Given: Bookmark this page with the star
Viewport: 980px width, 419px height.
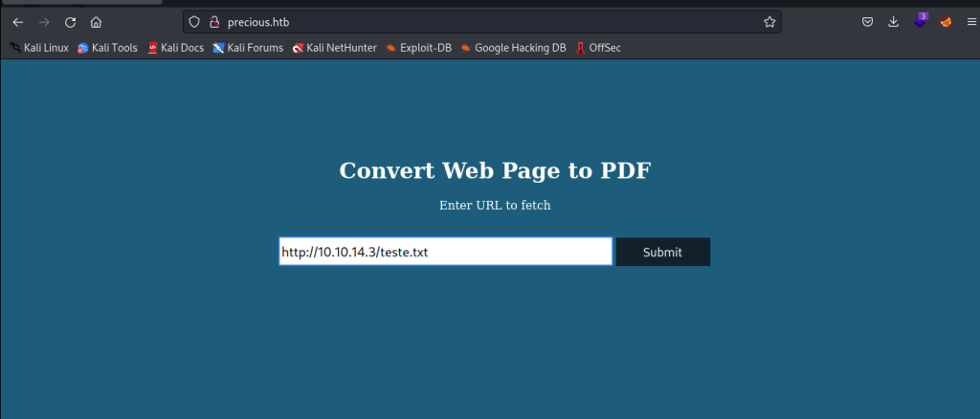Looking at the screenshot, I should point(768,22).
